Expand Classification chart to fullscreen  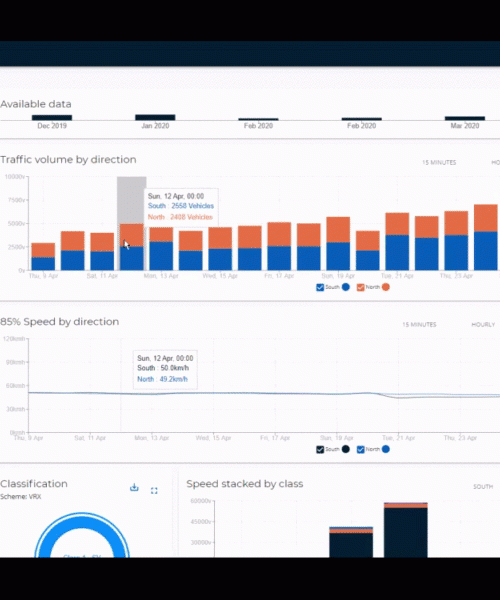pyautogui.click(x=154, y=491)
